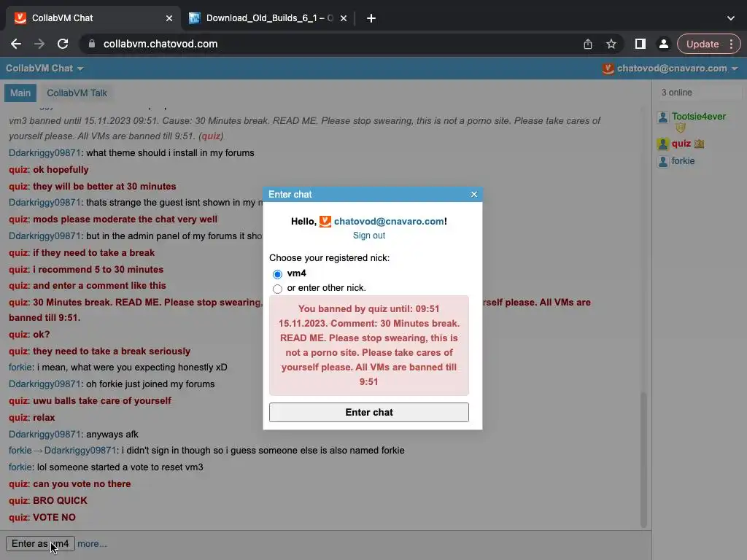The width and height of the screenshot is (747, 560).
Task: Click forkie's user avatar icon
Action: [662, 162]
